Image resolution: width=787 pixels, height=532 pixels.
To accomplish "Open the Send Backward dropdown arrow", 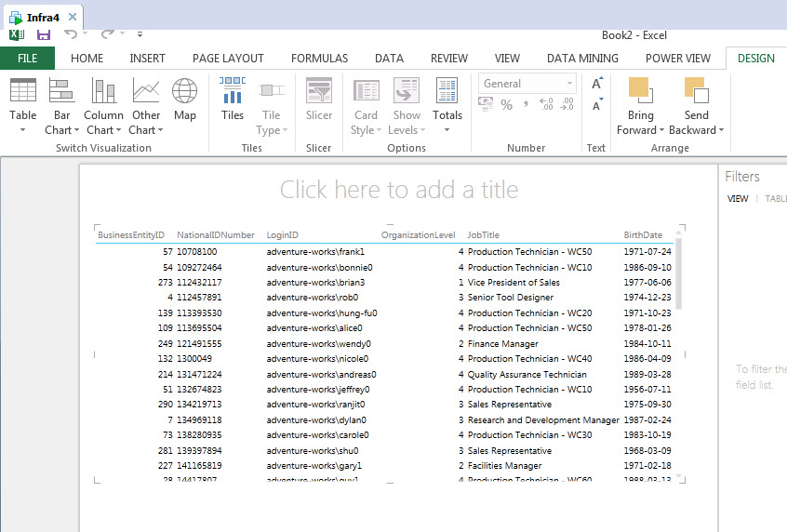I will 720,130.
